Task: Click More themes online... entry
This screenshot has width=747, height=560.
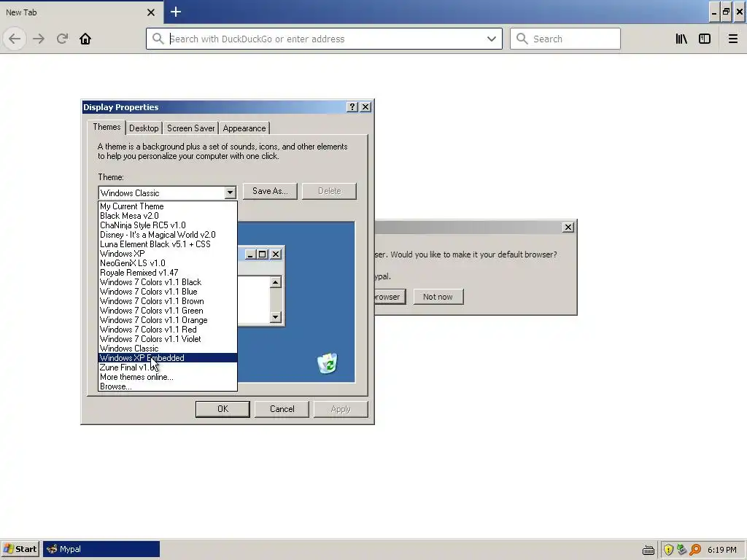Action: coord(167,377)
